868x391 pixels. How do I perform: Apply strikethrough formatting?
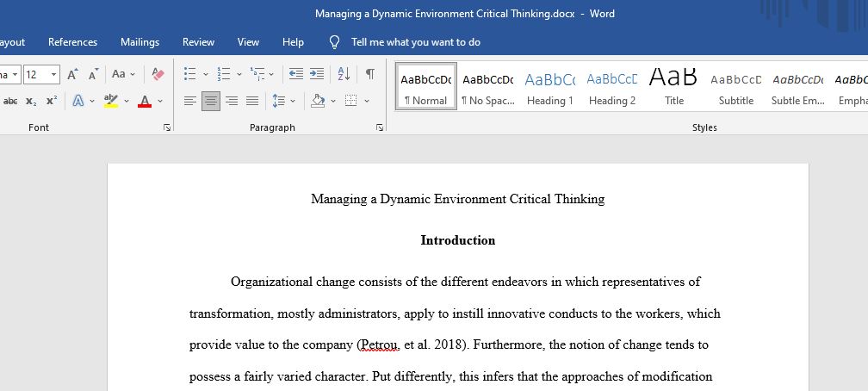pos(10,101)
